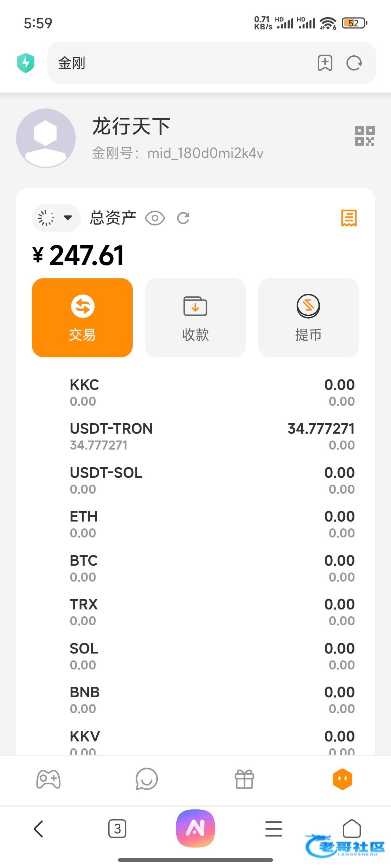Viewport: 391px width, 868px height.
Task: Refresh total assets with the circular arrow
Action: (x=183, y=218)
